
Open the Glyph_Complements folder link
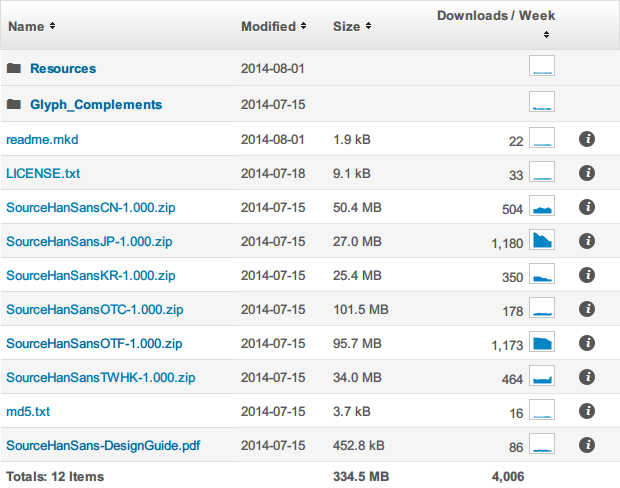tap(96, 104)
